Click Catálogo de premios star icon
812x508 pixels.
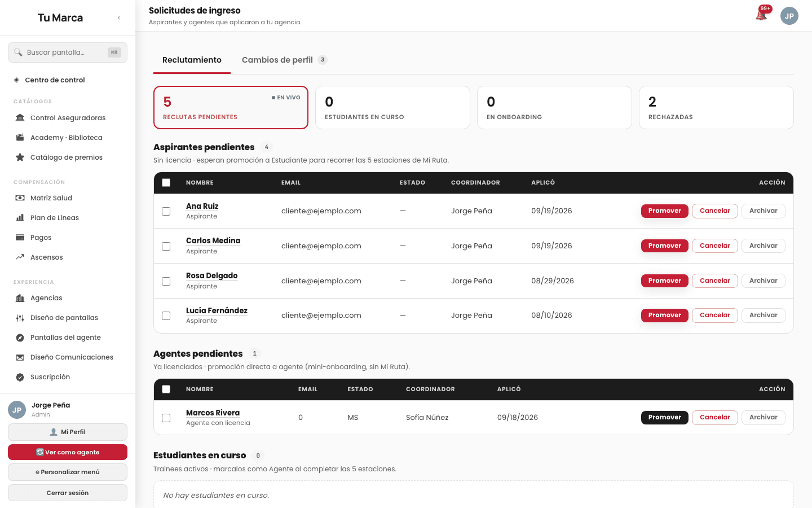tap(20, 157)
